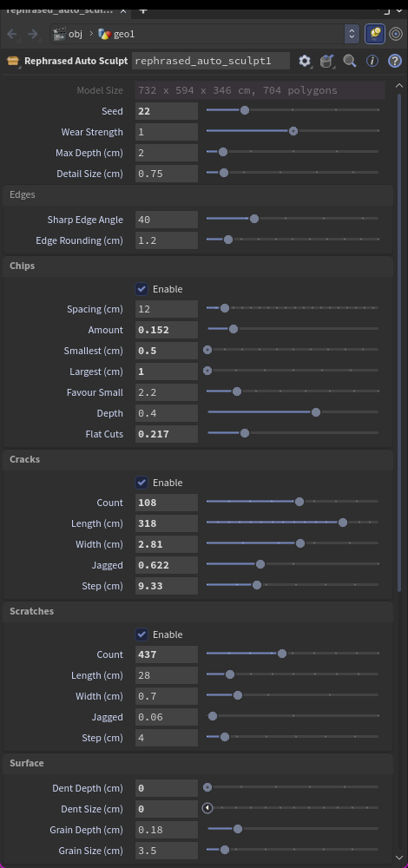The image size is (408, 868).
Task: Click the forward navigation arrow
Action: point(33,34)
